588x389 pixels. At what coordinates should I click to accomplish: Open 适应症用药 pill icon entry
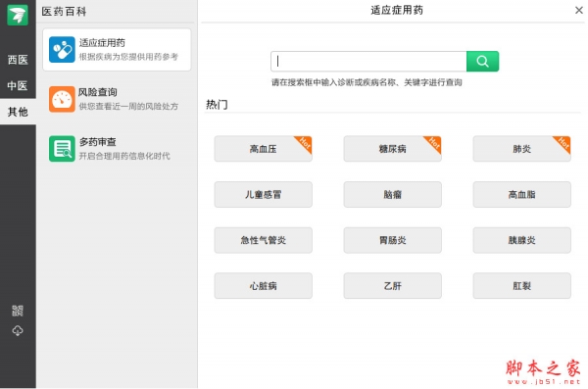[62, 49]
